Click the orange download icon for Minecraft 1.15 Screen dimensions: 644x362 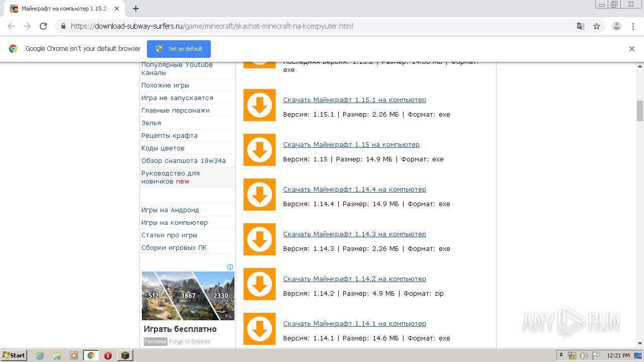(260, 150)
